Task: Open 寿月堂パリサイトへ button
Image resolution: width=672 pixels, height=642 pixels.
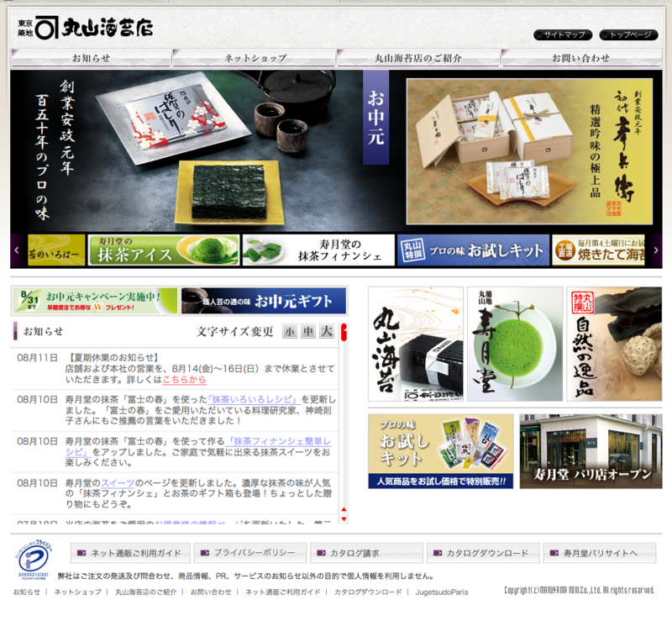Action: tap(600, 553)
